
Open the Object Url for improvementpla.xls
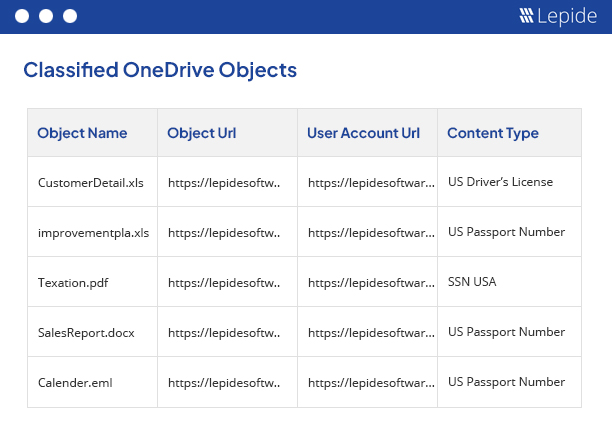224,233
